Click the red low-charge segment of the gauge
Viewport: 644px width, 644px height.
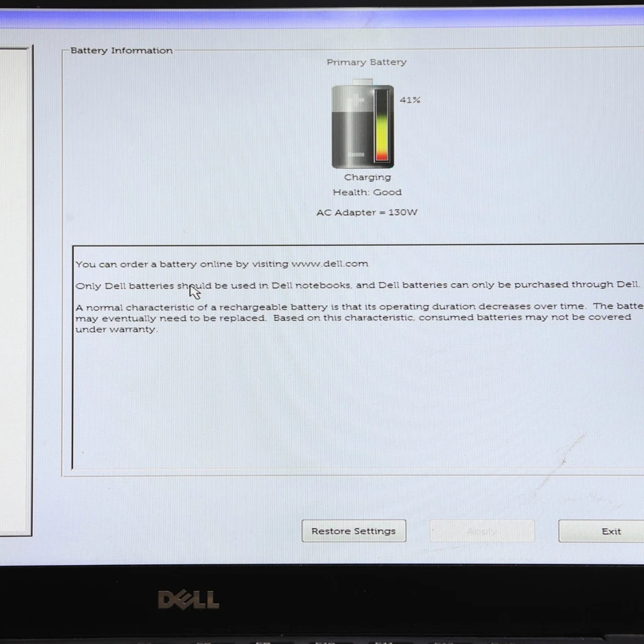tap(382, 156)
